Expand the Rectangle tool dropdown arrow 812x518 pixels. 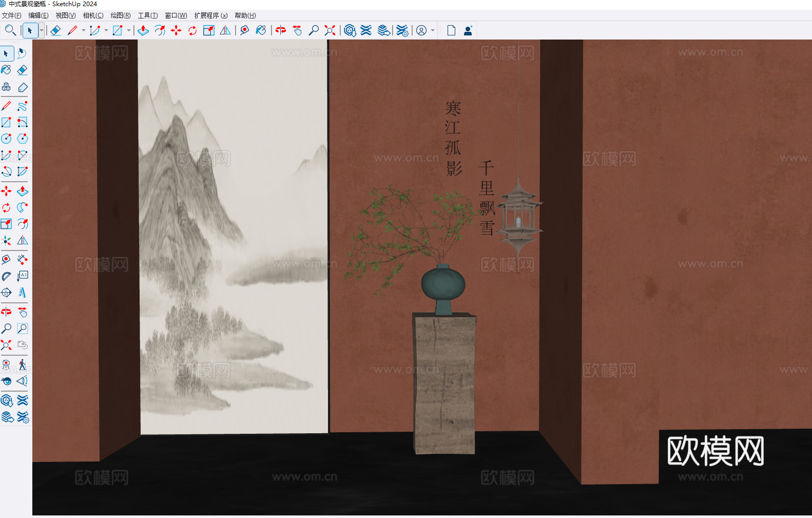pos(129,30)
